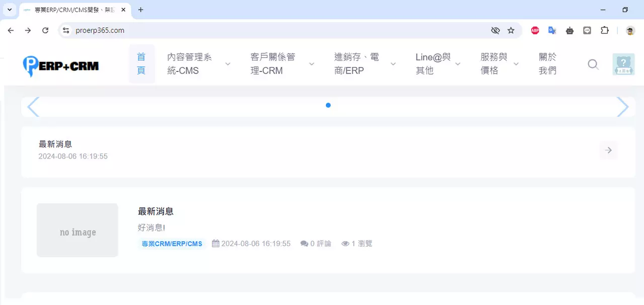The width and height of the screenshot is (644, 305).
Task: Open the floating help question widget
Action: [x=623, y=64]
